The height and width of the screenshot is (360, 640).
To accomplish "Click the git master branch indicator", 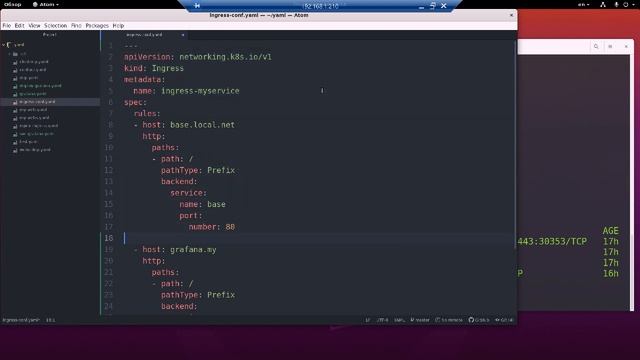I will point(420,320).
